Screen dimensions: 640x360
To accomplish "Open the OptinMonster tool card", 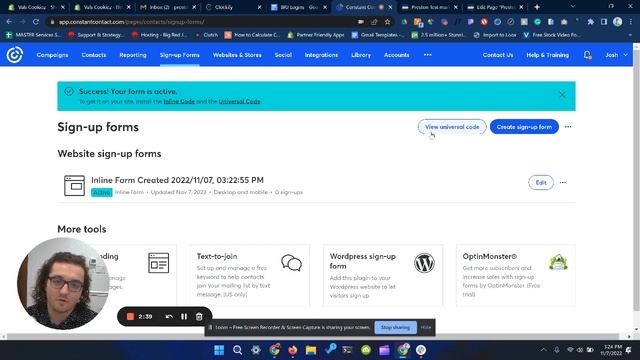I will tap(516, 275).
